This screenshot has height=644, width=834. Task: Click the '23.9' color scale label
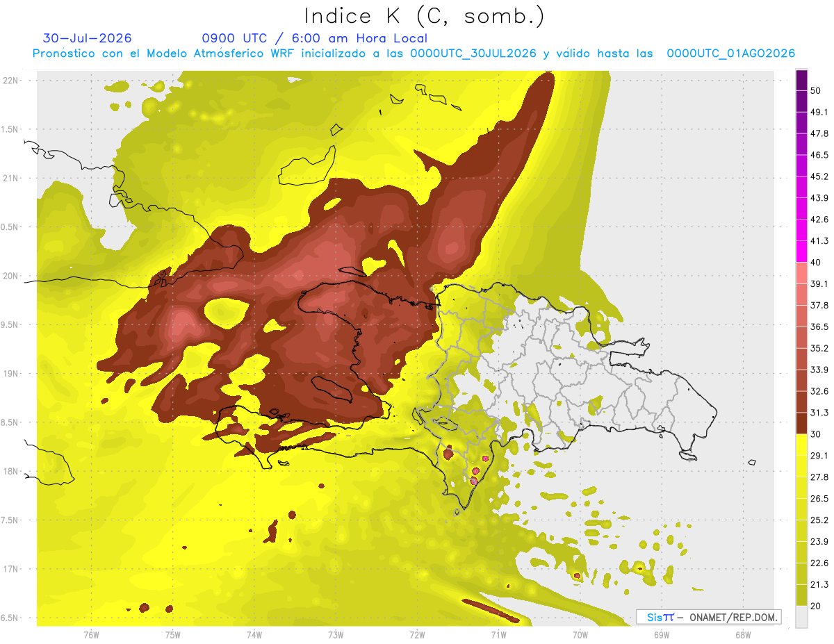click(x=819, y=541)
